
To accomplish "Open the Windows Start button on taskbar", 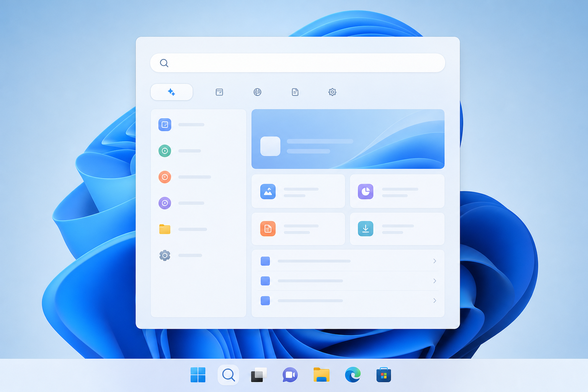I will point(198,375).
